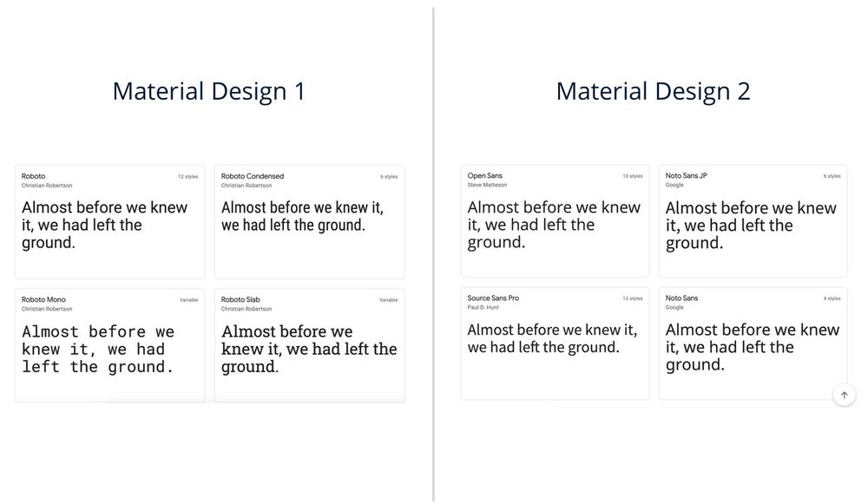
Task: Click the 6 styles label on Roboto Condensed
Action: point(388,176)
